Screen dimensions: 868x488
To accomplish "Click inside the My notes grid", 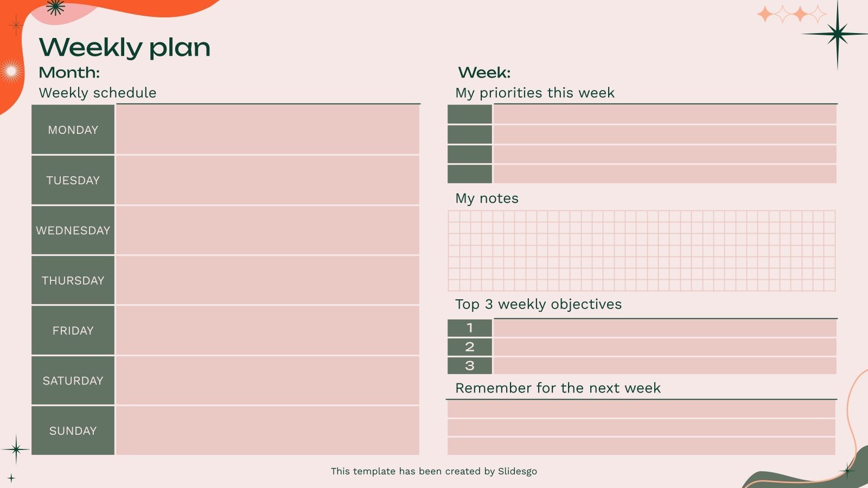I will point(641,251).
